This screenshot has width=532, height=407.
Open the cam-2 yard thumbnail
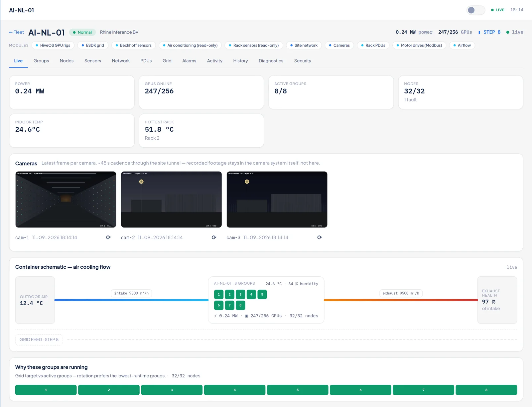click(x=171, y=200)
